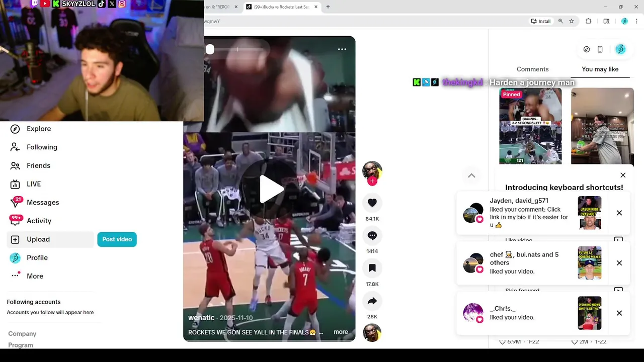Bookmark this page with the star icon
The height and width of the screenshot is (362, 644).
(x=572, y=21)
